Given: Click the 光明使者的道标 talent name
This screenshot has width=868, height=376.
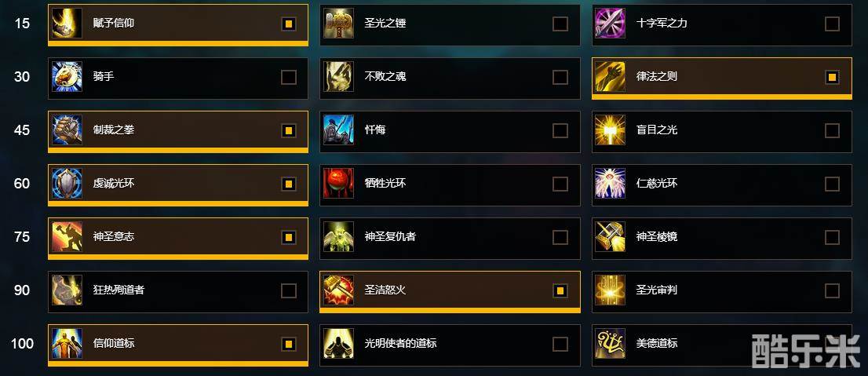Looking at the screenshot, I should pos(400,343).
